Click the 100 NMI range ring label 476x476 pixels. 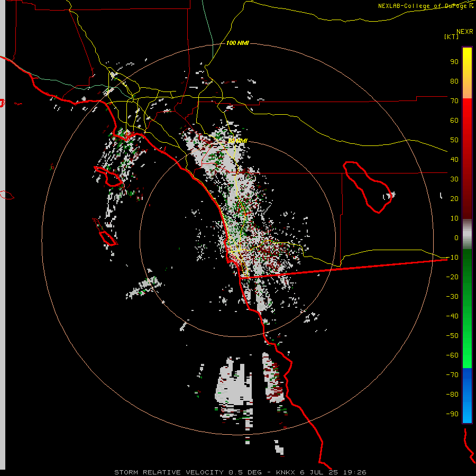(x=237, y=43)
